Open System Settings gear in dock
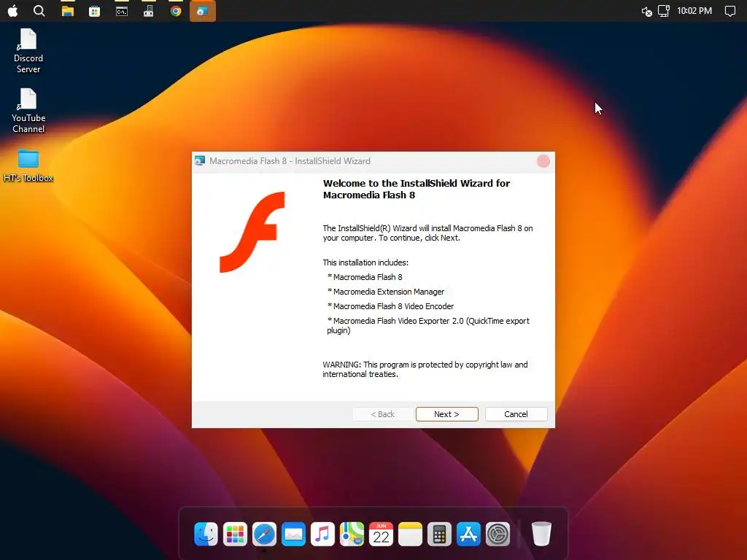Screen dimensions: 747x560 click(498, 534)
